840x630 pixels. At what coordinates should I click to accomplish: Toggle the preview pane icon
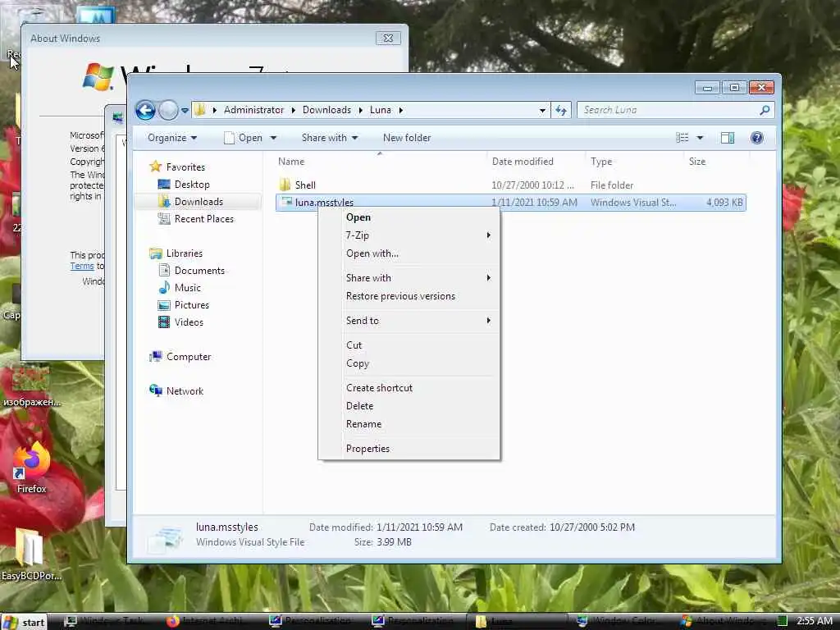[x=728, y=138]
